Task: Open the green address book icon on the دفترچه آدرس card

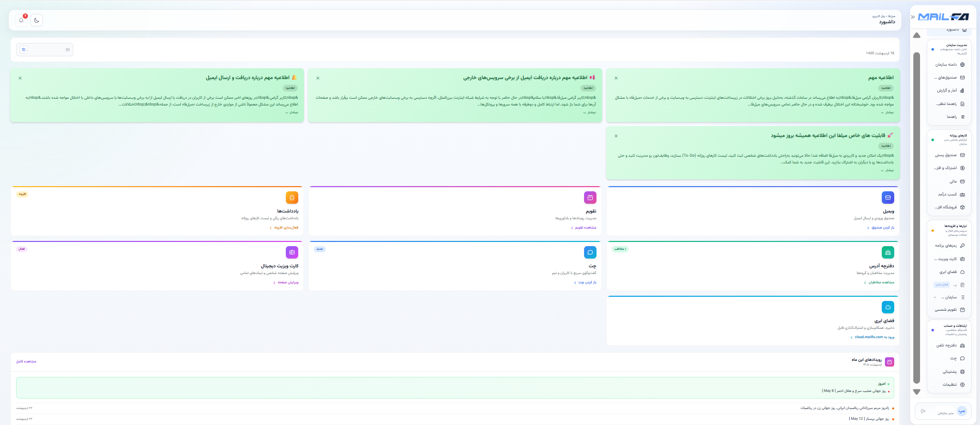Action: (888, 252)
